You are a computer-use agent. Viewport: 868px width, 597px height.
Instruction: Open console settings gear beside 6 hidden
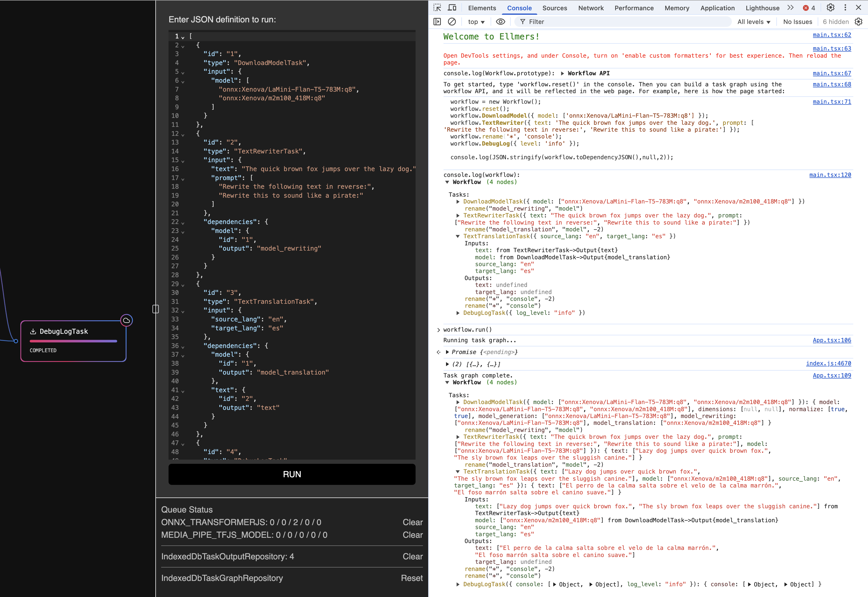(x=859, y=22)
